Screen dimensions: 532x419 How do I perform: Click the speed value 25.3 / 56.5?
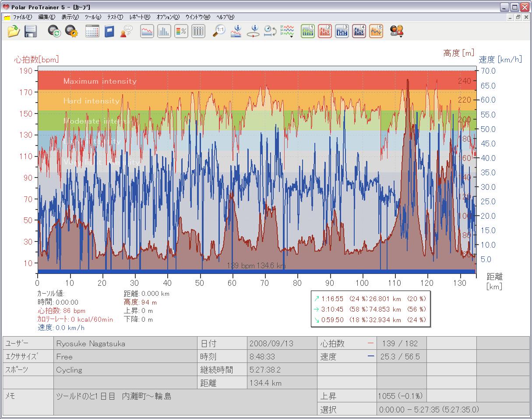coord(402,356)
